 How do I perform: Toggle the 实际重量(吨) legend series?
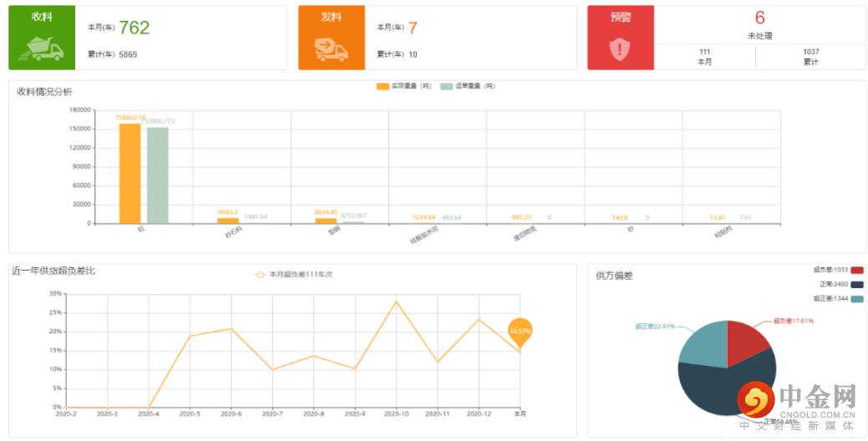point(404,86)
